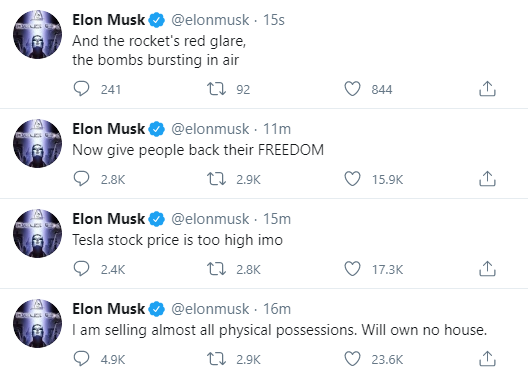Open tweet text about selling physical possessions
Image resolution: width=528 pixels, height=376 pixels.
click(x=279, y=330)
